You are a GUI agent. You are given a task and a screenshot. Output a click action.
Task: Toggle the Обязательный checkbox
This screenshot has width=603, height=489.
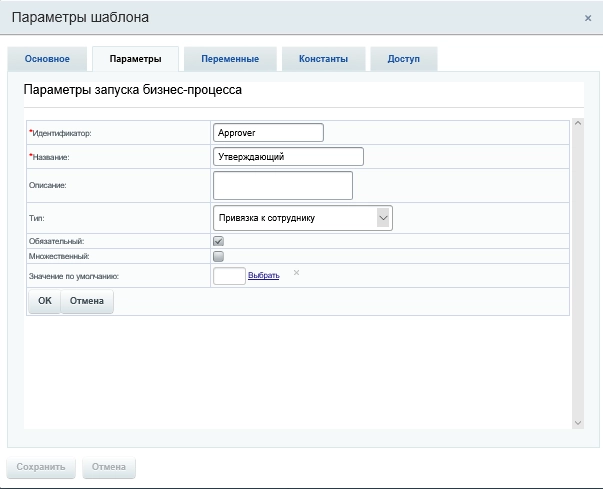(218, 241)
